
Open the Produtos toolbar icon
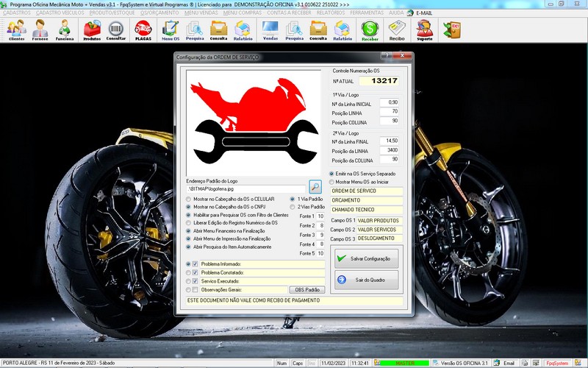[92, 29]
